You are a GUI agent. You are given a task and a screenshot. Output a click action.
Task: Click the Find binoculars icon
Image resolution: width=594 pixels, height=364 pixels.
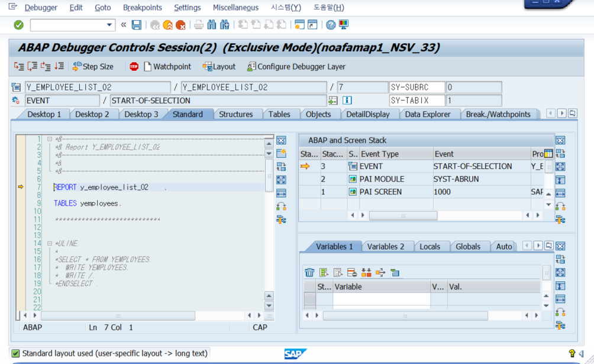click(212, 25)
